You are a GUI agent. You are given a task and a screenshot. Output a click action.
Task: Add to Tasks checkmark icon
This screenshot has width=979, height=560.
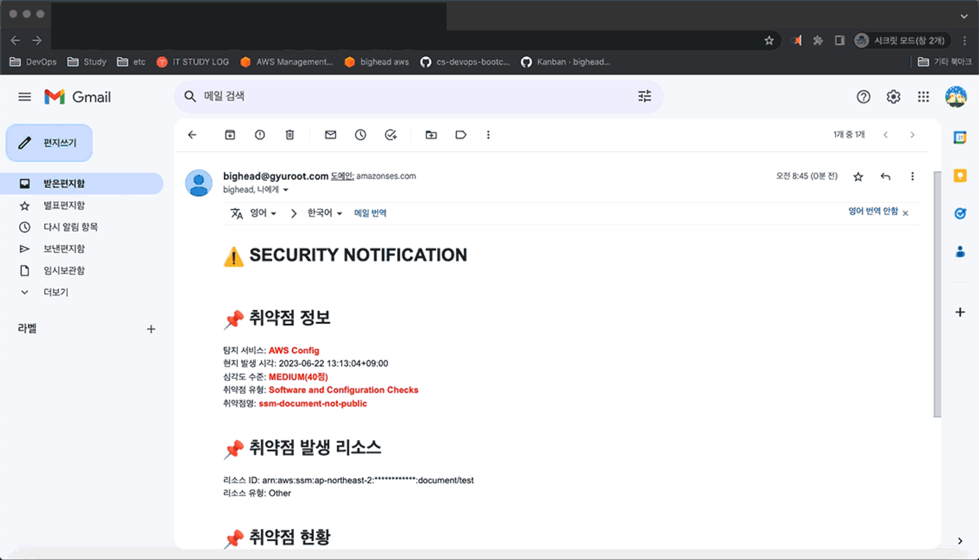tap(391, 135)
